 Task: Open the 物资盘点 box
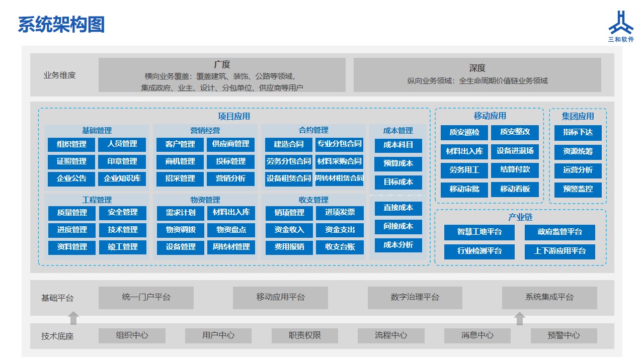(231, 230)
